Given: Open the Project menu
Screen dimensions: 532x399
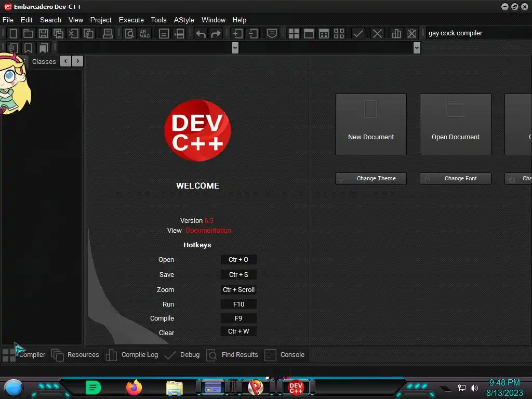Looking at the screenshot, I should pyautogui.click(x=101, y=20).
